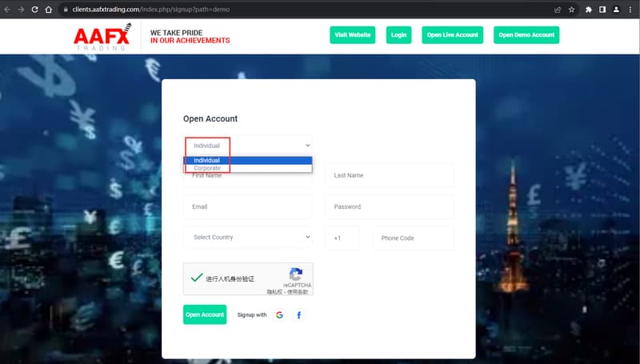
Task: Click the browser forward arrow
Action: (21, 10)
